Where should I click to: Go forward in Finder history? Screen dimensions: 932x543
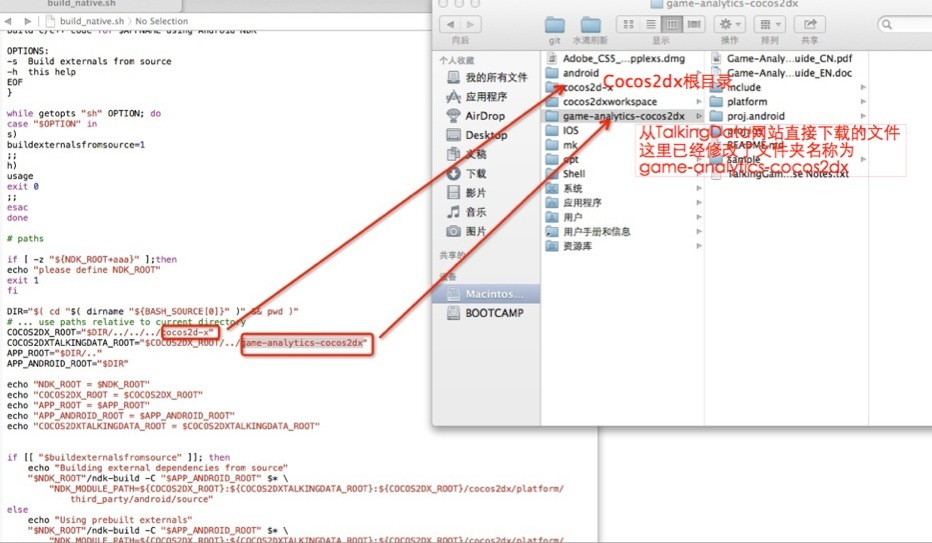point(471,24)
